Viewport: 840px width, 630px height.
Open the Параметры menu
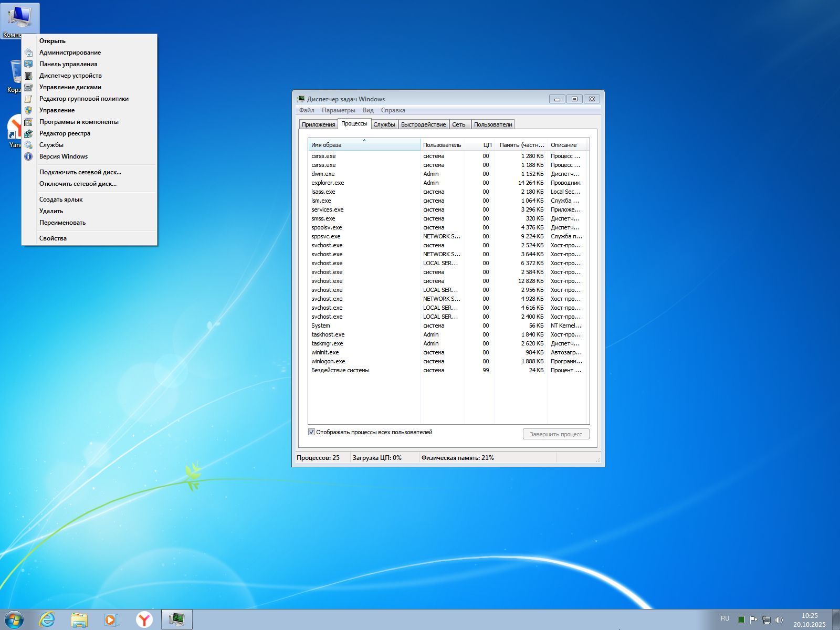tap(338, 110)
